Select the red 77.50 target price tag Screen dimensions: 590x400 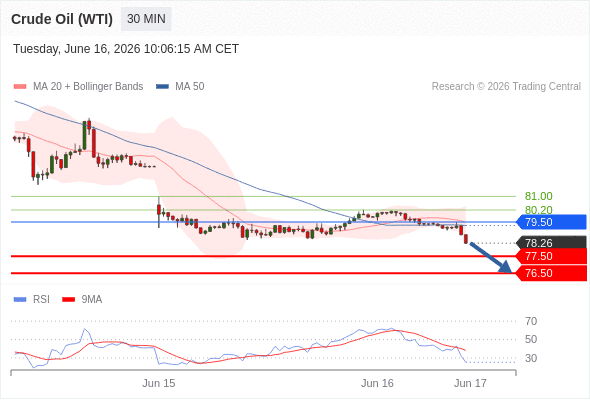coord(552,256)
